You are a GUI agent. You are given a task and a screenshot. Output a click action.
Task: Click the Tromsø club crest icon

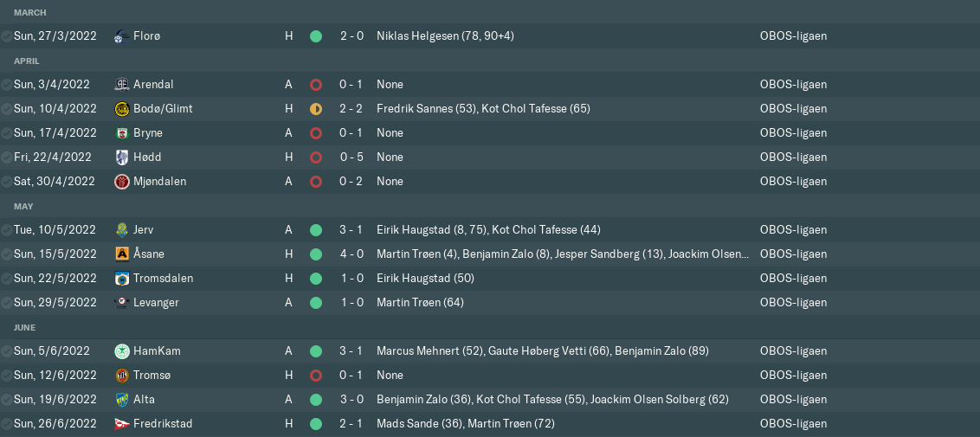[121, 376]
